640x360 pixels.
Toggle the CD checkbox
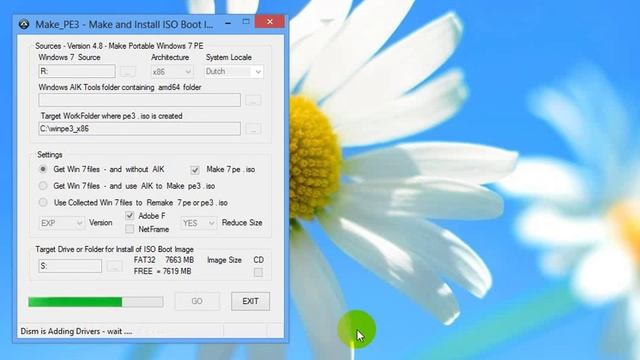(x=258, y=272)
